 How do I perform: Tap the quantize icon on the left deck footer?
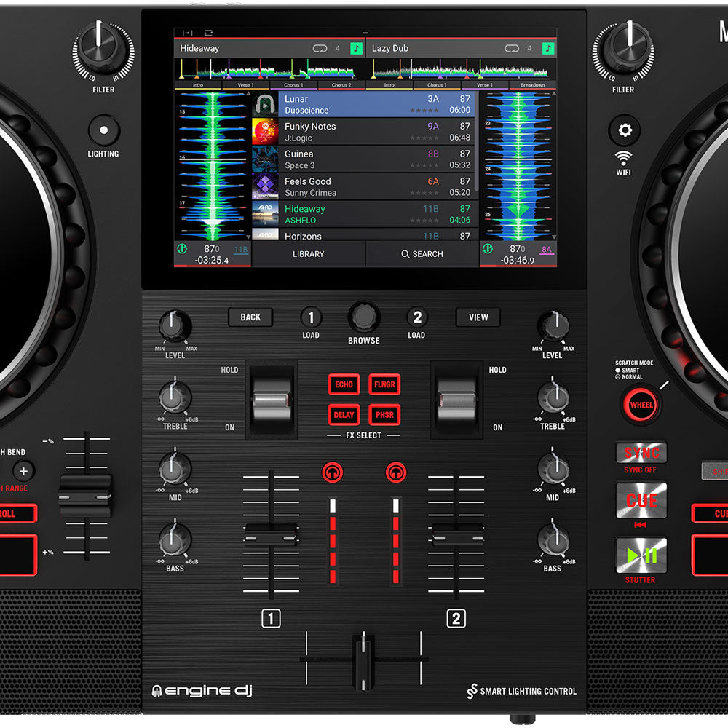pyautogui.click(x=181, y=250)
